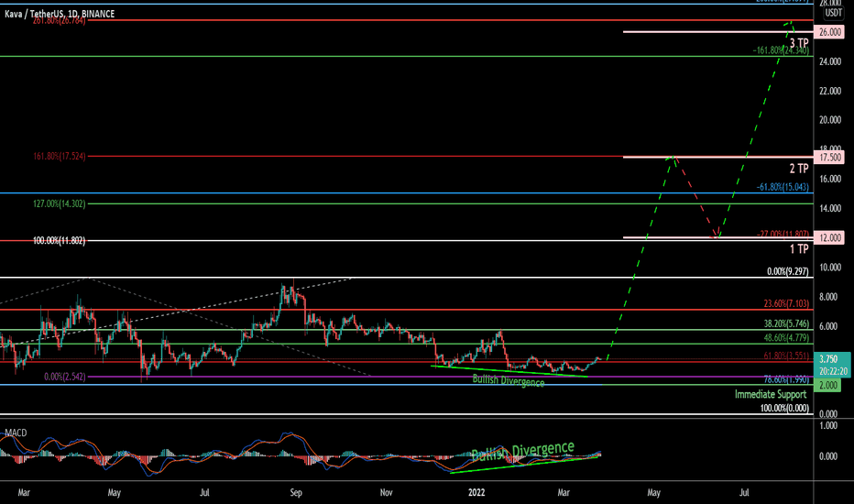Screen dimensions: 854x504
Task: Select the 26.000 price label on axis
Action: click(x=829, y=32)
